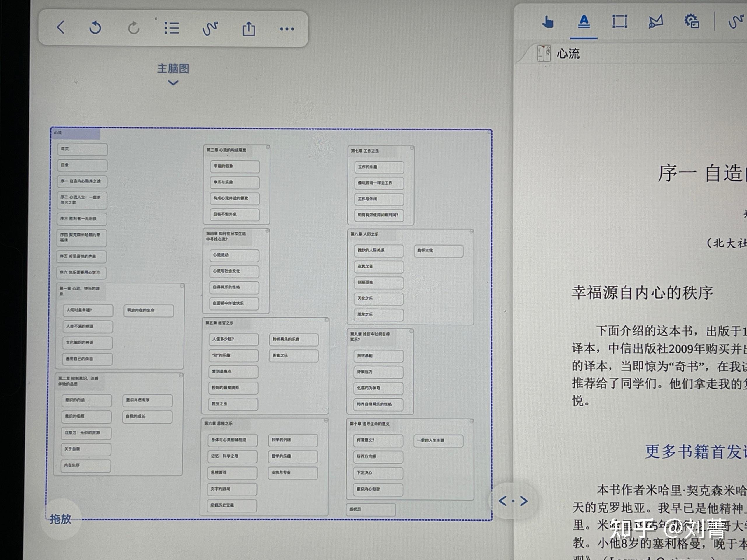Collapse the 第七章 工作之乐 branch
747x560 pixels.
click(412, 147)
